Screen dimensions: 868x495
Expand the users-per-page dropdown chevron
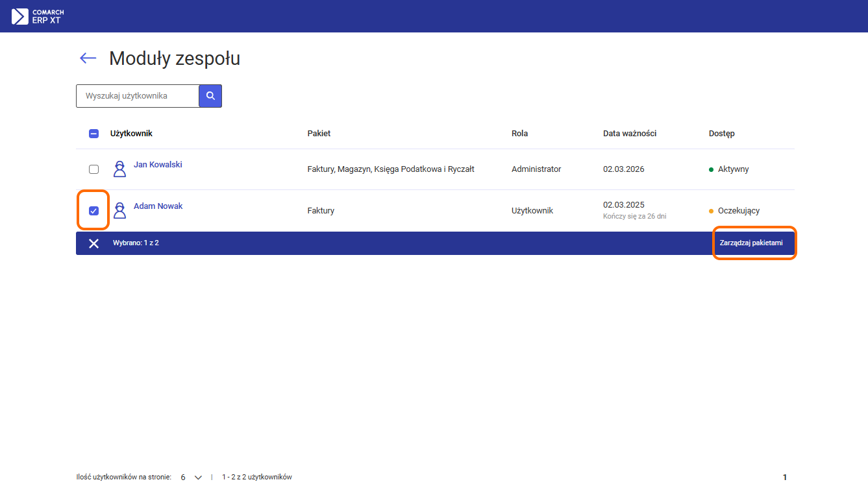[199, 477]
